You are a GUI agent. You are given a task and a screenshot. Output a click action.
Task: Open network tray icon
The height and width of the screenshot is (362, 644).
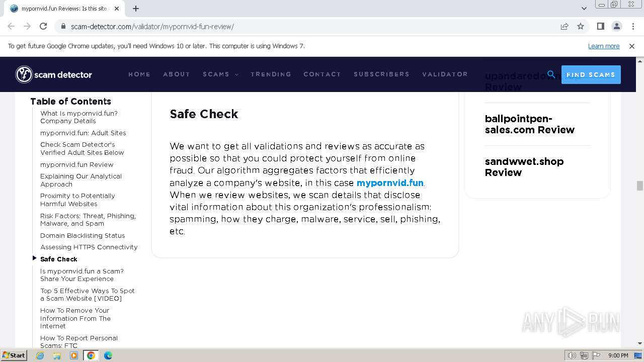point(584,355)
